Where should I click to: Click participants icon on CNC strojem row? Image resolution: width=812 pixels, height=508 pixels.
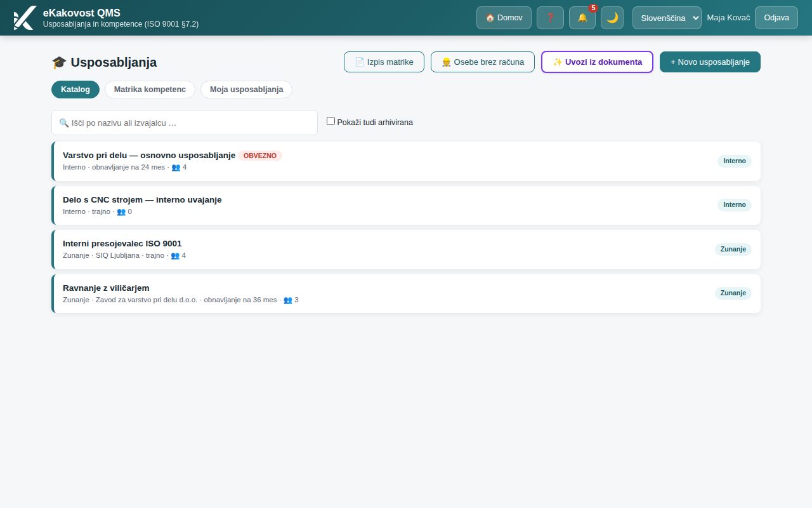pyautogui.click(x=121, y=211)
